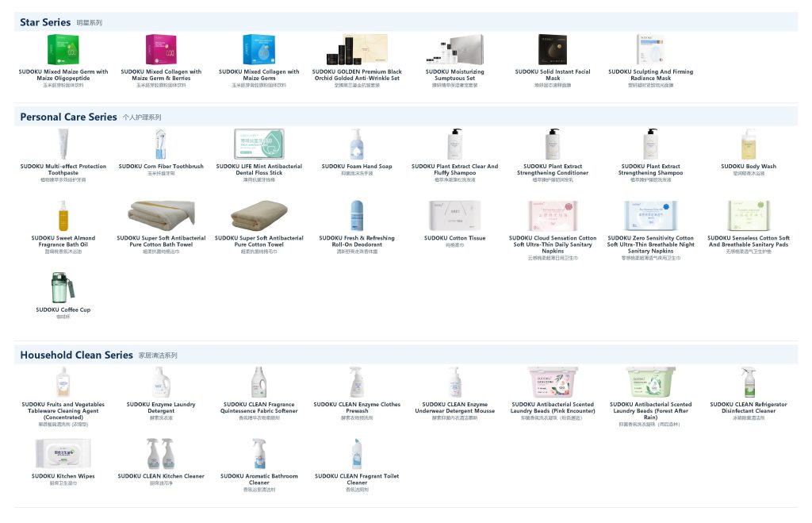Select the Moisturizing Sumptuous Set product image
The height and width of the screenshot is (523, 812).
454,49
